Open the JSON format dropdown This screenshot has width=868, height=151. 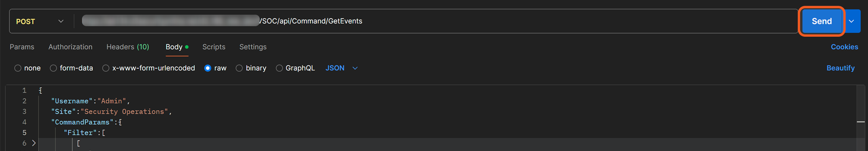341,68
